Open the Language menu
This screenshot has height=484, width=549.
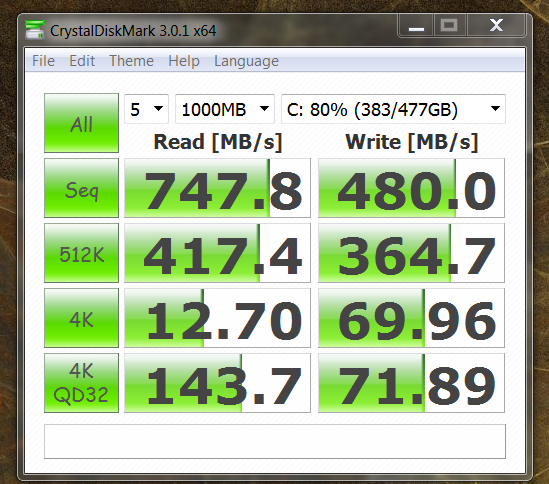[246, 61]
